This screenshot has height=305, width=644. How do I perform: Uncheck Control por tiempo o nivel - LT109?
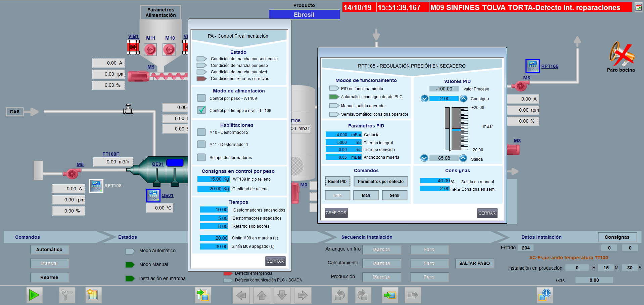[201, 110]
